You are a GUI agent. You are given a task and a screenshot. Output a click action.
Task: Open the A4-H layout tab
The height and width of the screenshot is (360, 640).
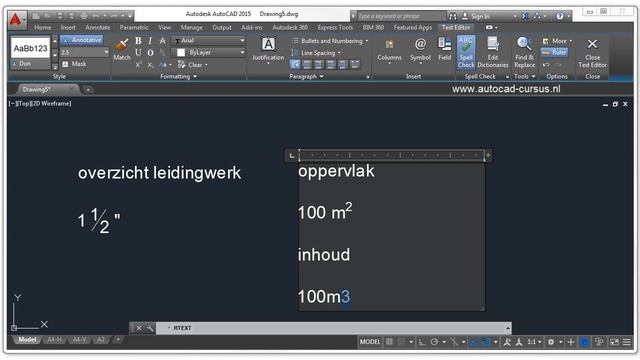(55, 340)
